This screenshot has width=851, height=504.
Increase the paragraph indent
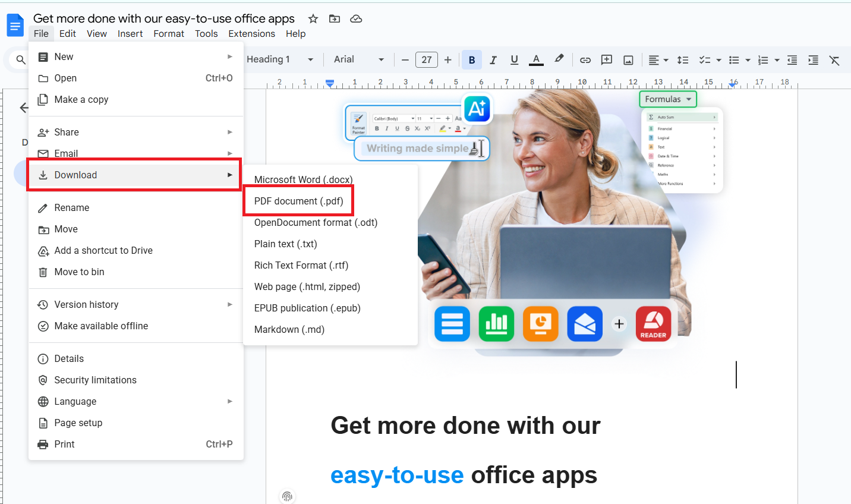pos(813,59)
